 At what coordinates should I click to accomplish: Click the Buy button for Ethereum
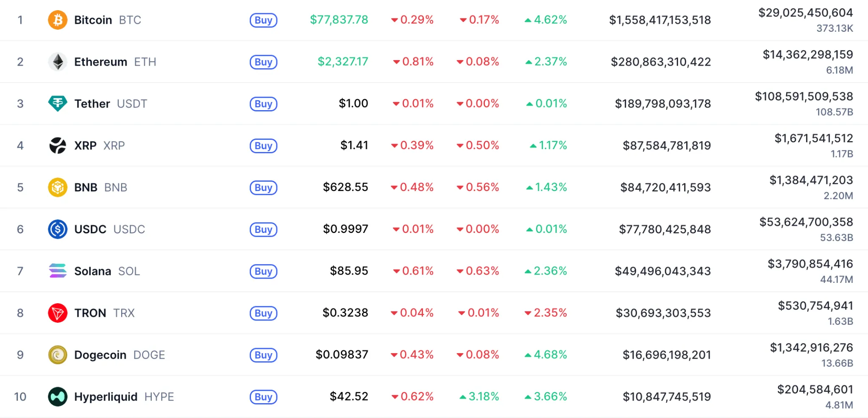(263, 62)
